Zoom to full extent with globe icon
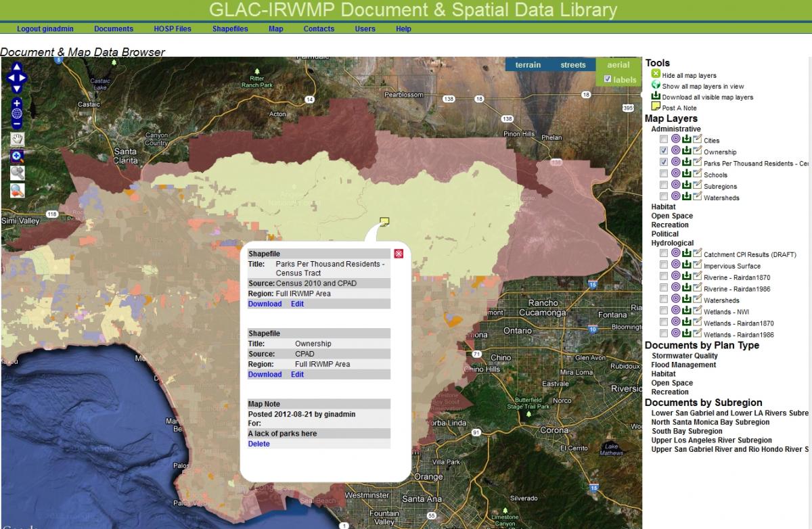This screenshot has height=529, width=812. tap(17, 114)
